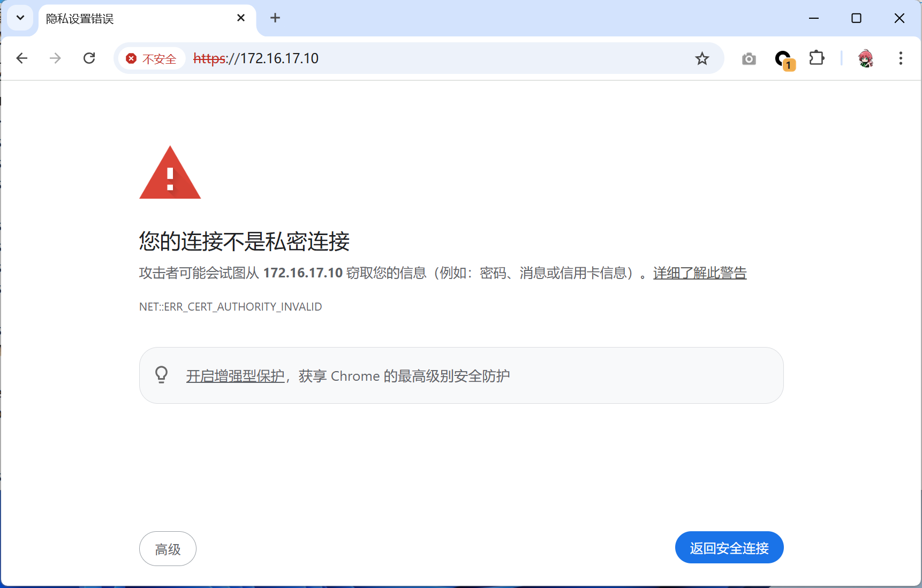The height and width of the screenshot is (588, 922).
Task: Click the forward navigation arrow
Action: (x=55, y=58)
